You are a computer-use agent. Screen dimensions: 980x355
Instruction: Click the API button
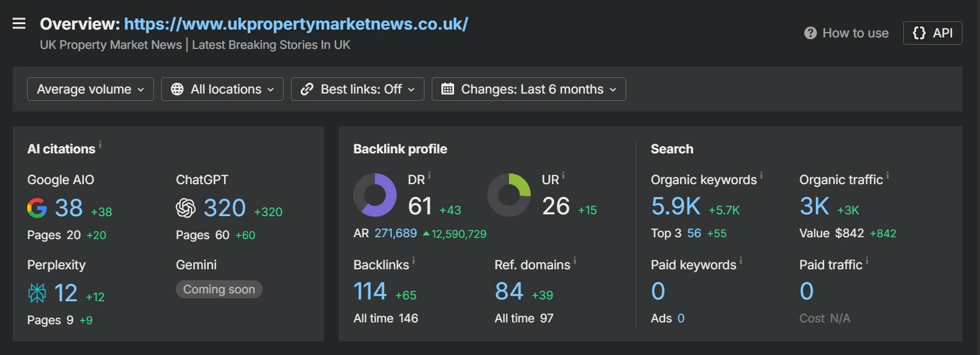(932, 33)
